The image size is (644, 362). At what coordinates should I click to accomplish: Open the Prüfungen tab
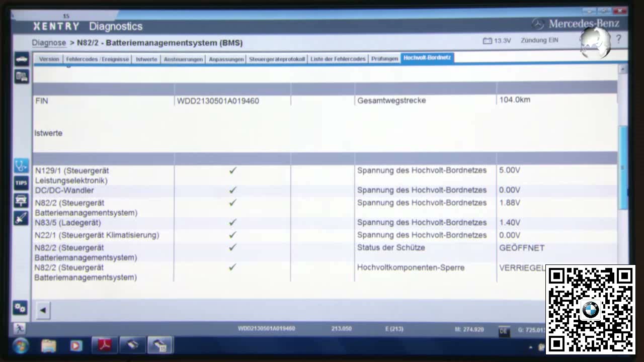coord(384,59)
